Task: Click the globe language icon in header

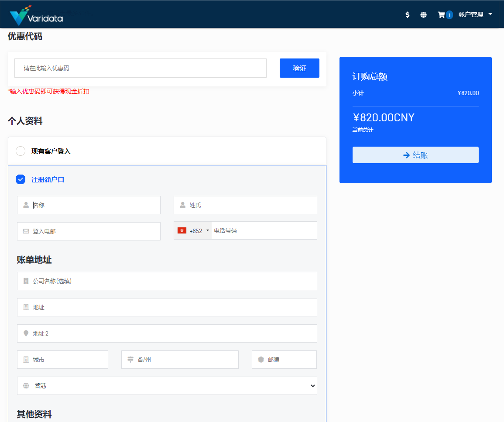Action: (423, 15)
